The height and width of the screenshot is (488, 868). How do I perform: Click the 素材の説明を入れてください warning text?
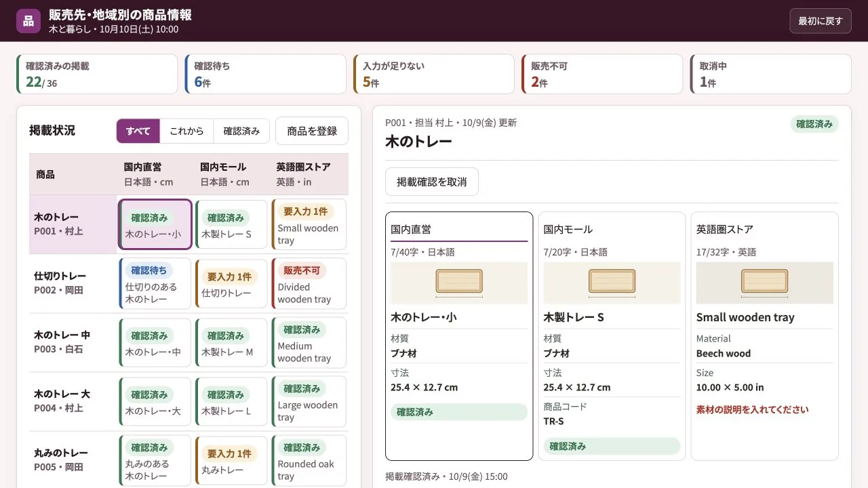click(752, 409)
